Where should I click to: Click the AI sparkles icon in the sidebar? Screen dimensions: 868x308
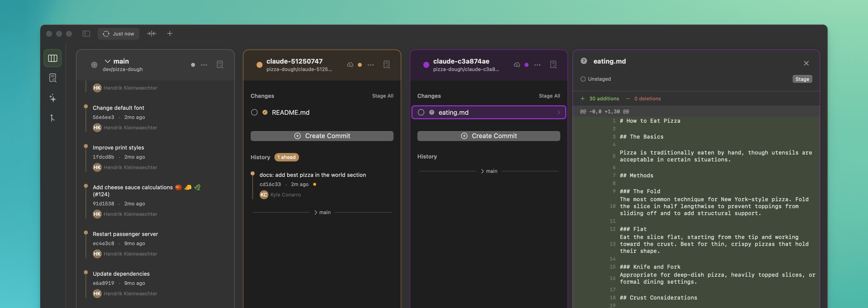pyautogui.click(x=53, y=98)
